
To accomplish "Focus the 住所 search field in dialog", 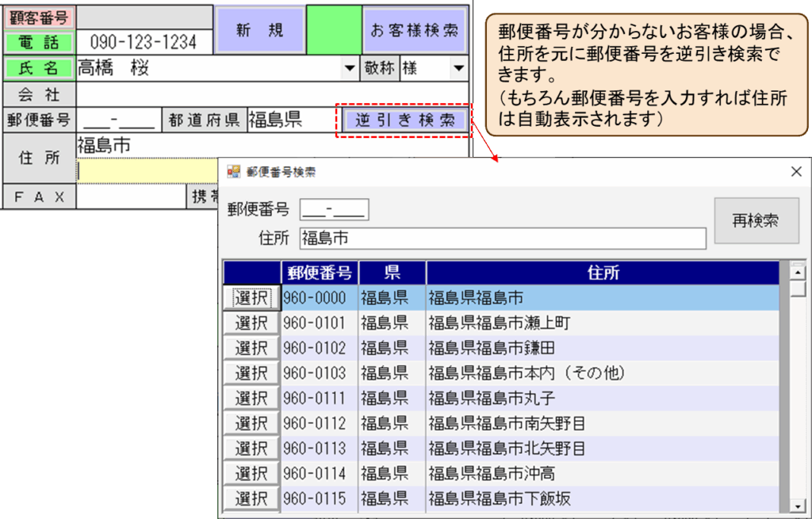I will [502, 239].
